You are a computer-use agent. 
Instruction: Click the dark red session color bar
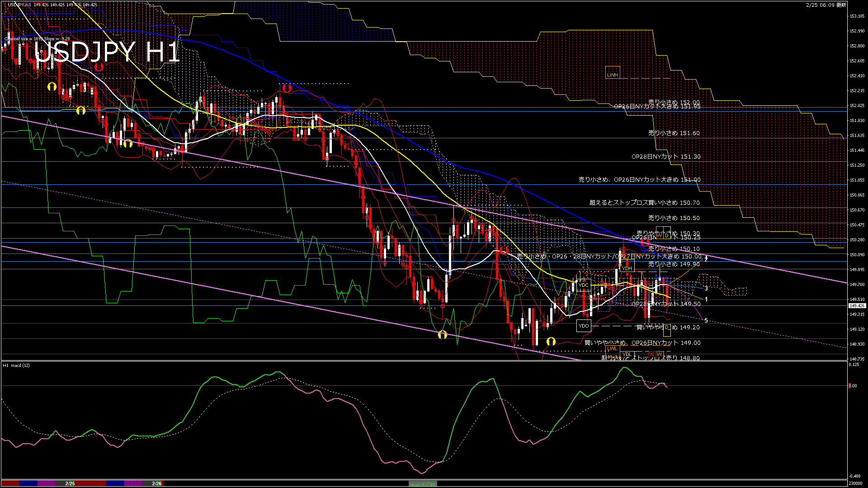point(10,483)
